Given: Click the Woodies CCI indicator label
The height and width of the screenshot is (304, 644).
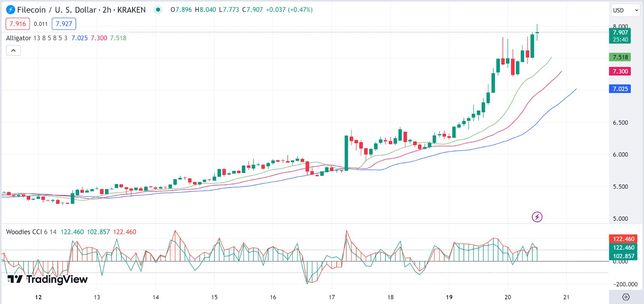Looking at the screenshot, I should [x=24, y=232].
